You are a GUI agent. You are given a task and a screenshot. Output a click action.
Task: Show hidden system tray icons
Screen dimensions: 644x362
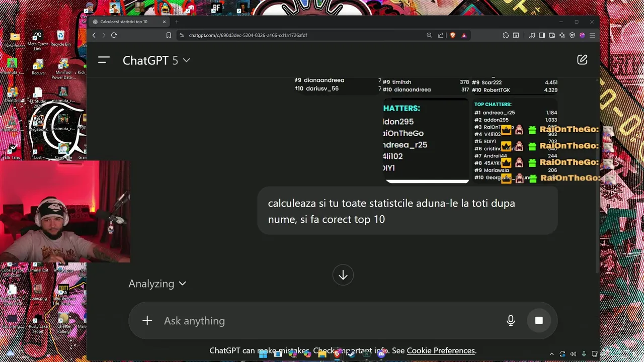tap(551, 354)
